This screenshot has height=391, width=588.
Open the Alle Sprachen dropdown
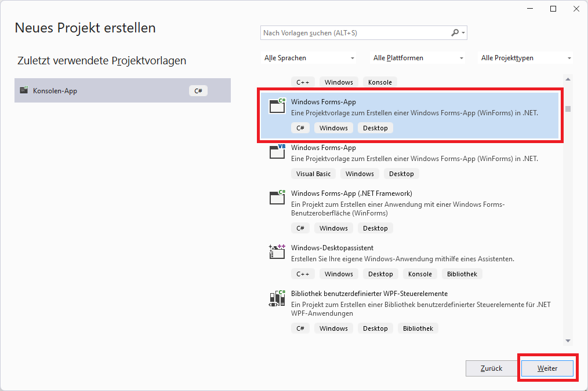coord(308,58)
